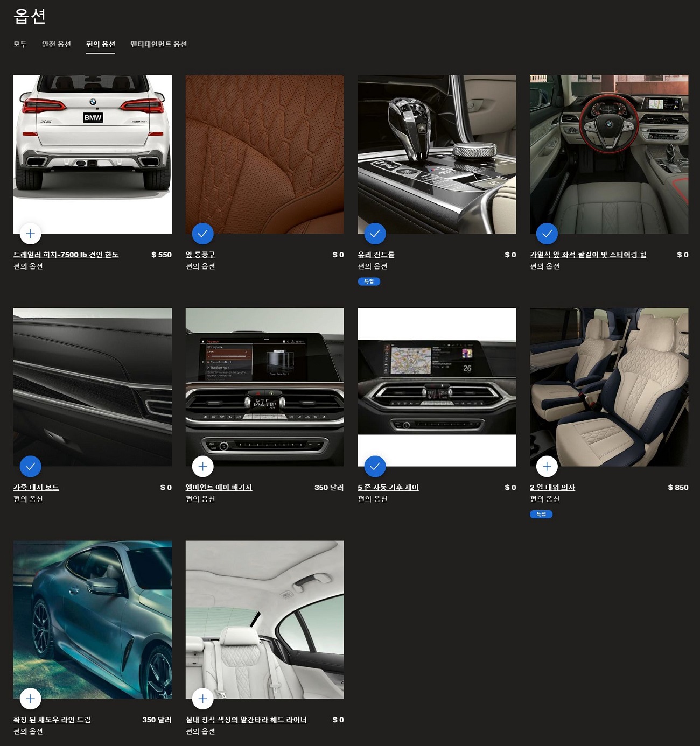Select the active 편의 옵션 tab
The width and height of the screenshot is (700, 746).
point(101,44)
